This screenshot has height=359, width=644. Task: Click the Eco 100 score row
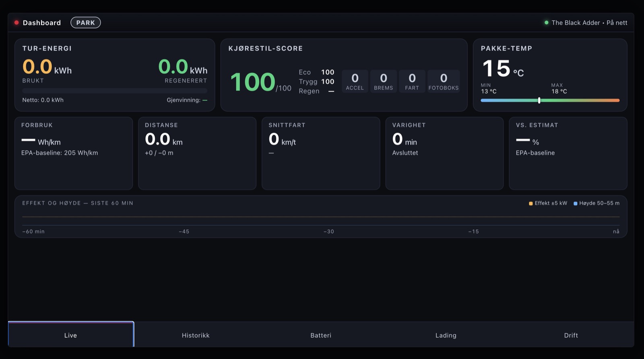[316, 72]
